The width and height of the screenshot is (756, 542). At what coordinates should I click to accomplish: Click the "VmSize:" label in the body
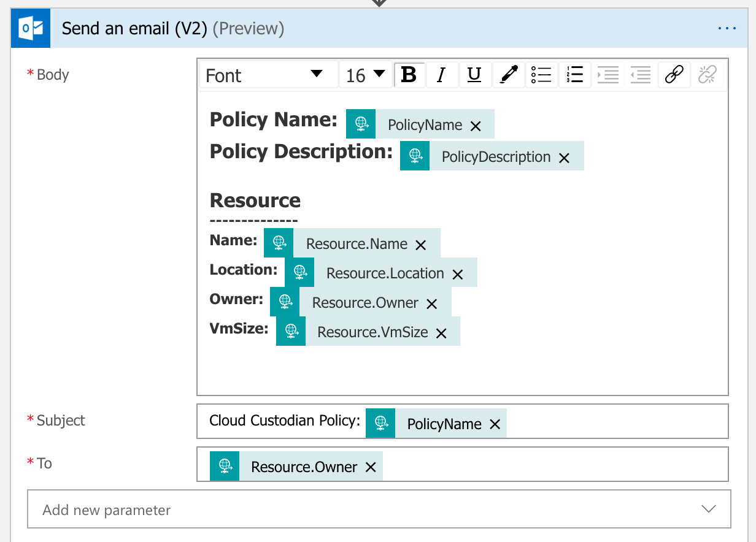point(239,329)
